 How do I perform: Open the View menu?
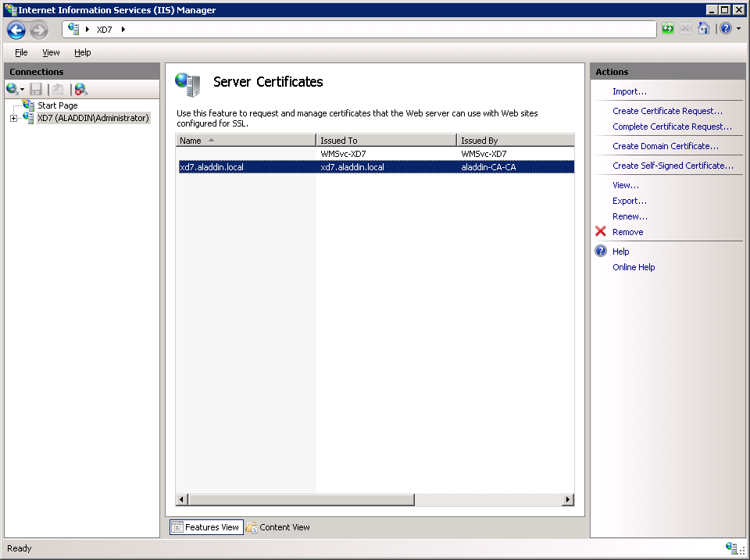pos(51,52)
